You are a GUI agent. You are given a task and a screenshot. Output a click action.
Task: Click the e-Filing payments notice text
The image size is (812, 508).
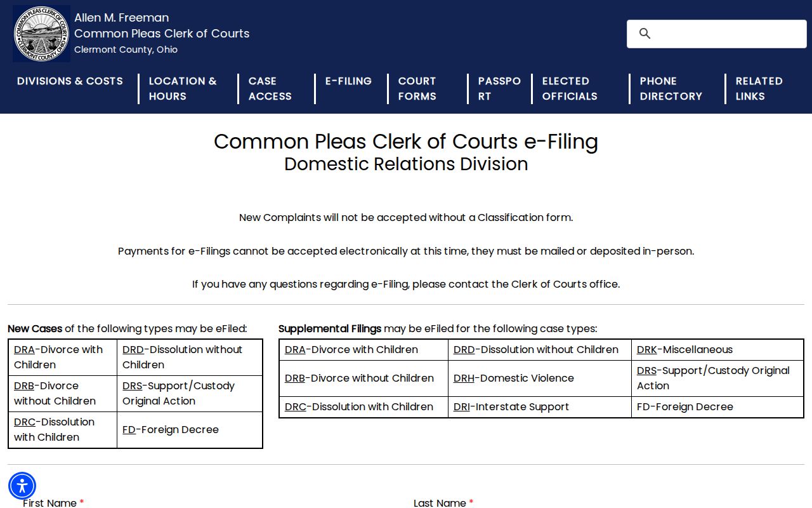406,251
